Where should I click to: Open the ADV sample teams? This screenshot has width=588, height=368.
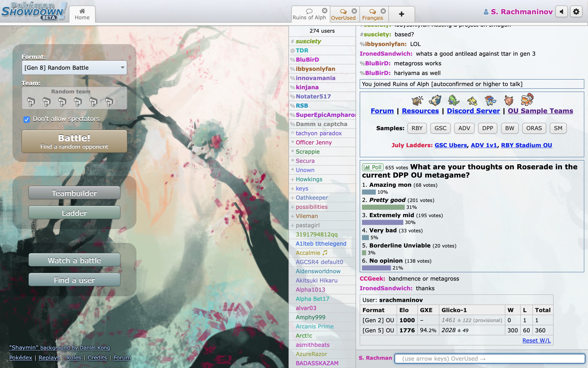(x=464, y=128)
